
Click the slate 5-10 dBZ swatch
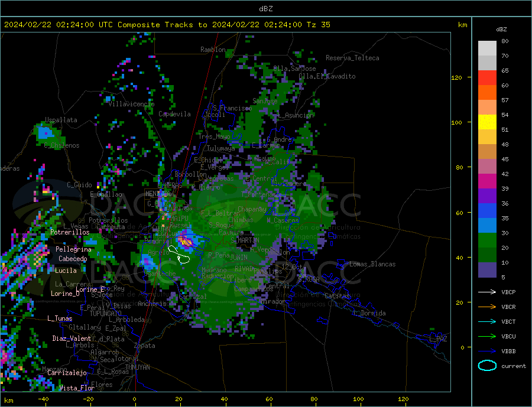coord(487,269)
